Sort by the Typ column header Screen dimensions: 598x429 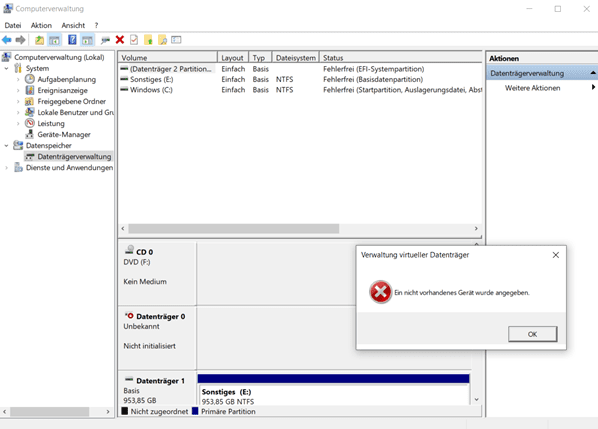pyautogui.click(x=260, y=58)
